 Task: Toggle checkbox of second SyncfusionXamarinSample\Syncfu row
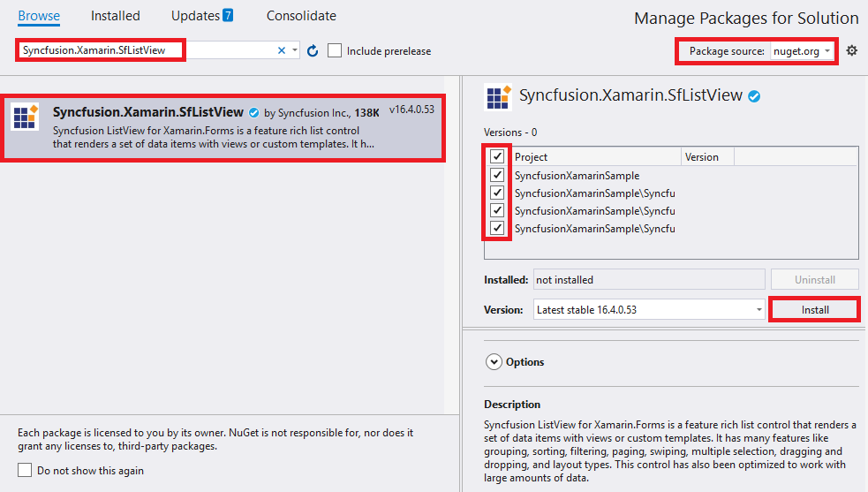coord(497,193)
